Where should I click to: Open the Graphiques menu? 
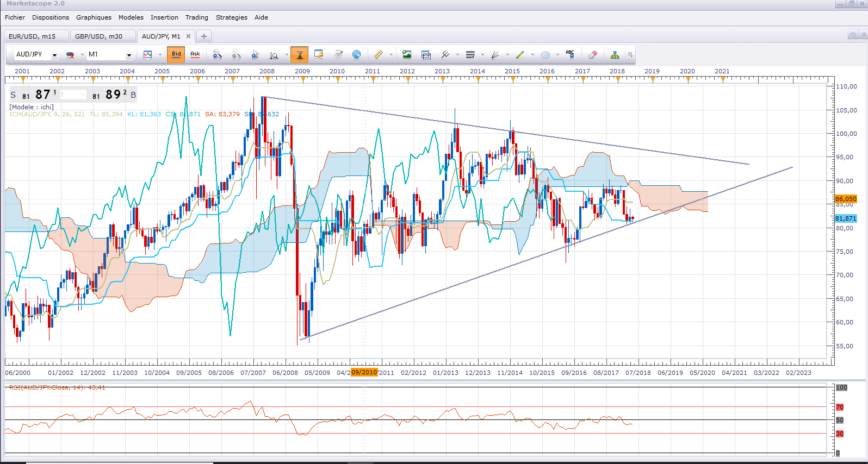(x=94, y=17)
